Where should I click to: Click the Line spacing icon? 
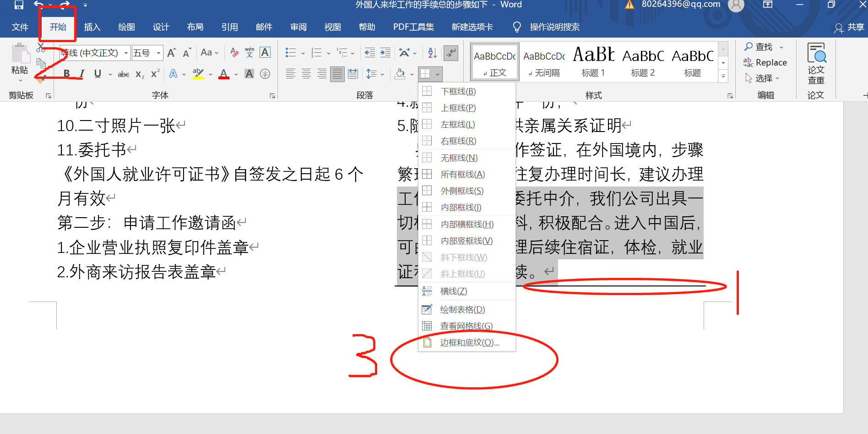pyautogui.click(x=372, y=73)
